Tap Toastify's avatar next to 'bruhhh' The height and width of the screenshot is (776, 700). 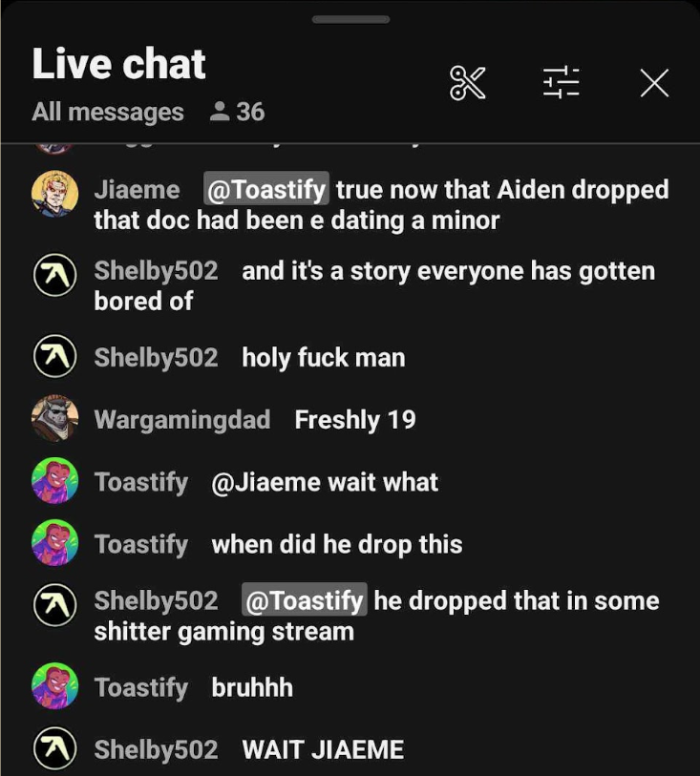pos(55,686)
